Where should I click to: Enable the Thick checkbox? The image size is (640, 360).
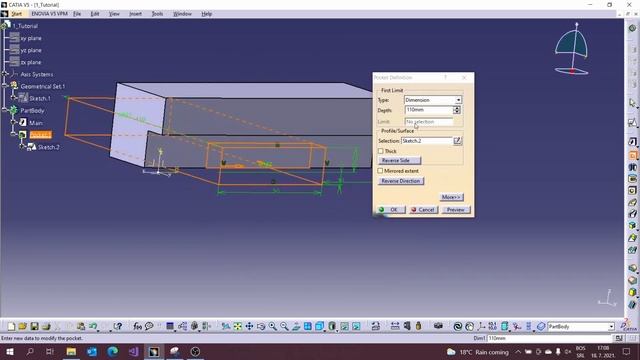click(x=381, y=151)
